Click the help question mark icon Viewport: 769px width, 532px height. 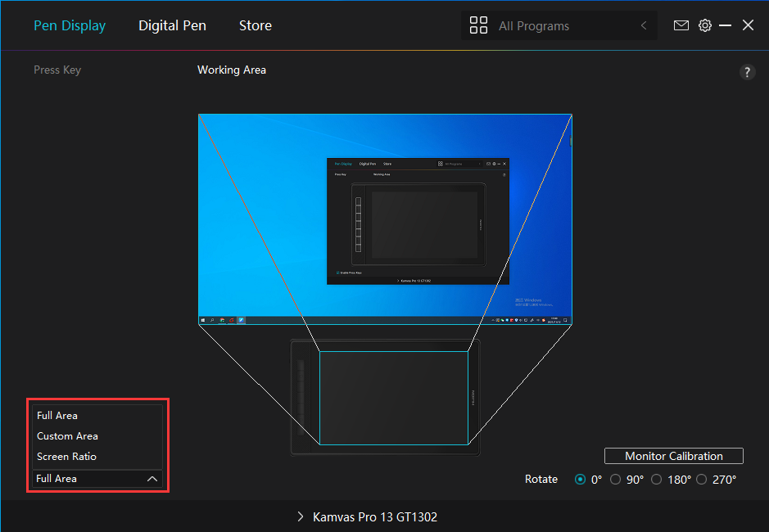747,72
